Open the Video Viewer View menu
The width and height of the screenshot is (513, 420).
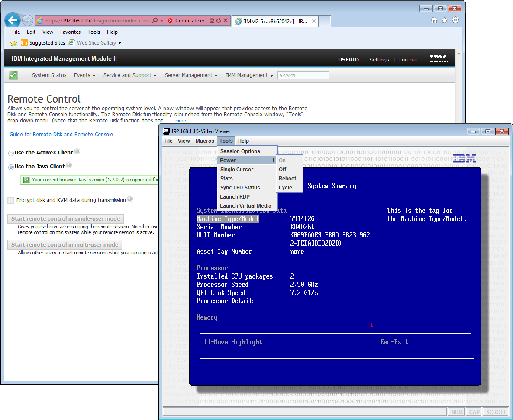coord(184,141)
